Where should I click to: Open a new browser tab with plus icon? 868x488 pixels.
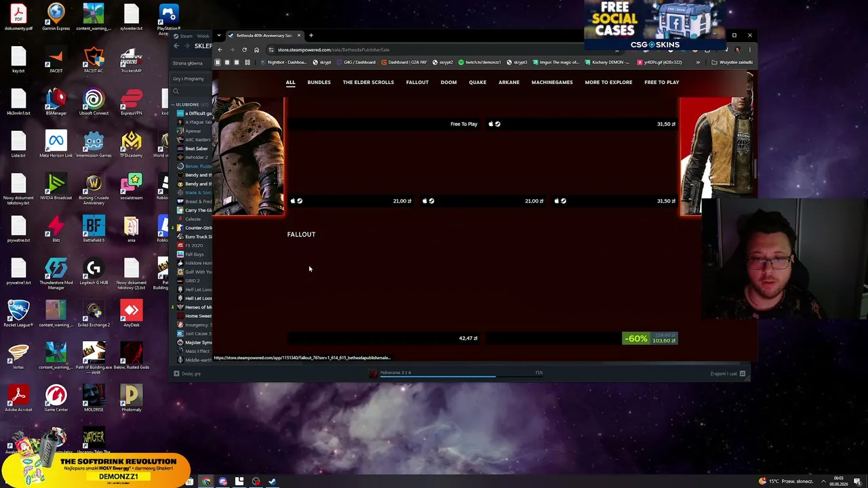[x=311, y=35]
